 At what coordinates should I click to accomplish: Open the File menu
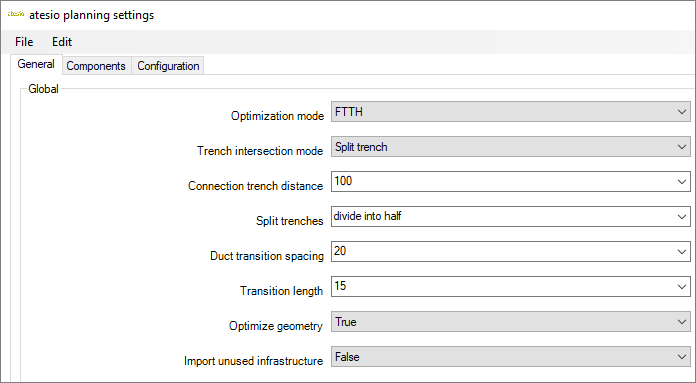pyautogui.click(x=24, y=42)
